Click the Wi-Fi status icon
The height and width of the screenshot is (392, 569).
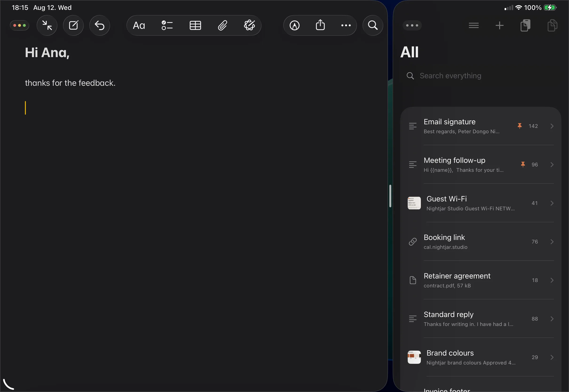tap(518, 8)
